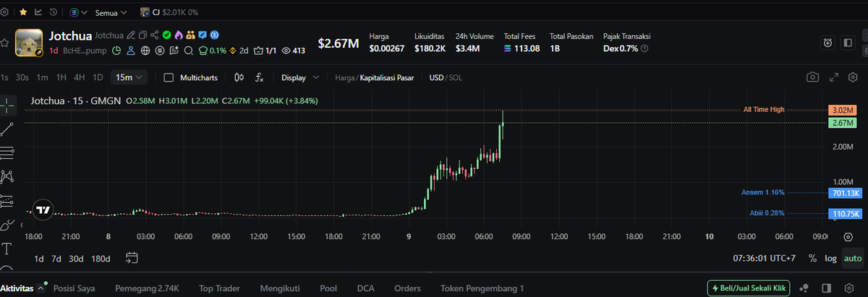Click the 413 viewers eye icon

(x=293, y=51)
